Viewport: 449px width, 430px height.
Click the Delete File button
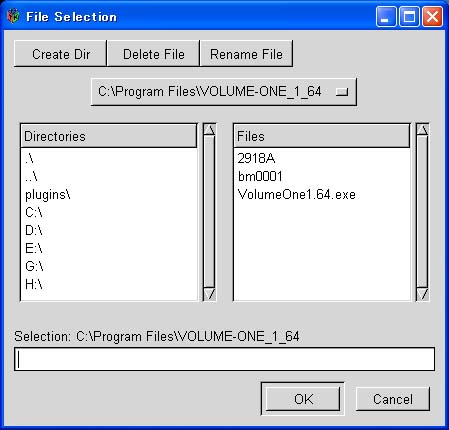click(153, 54)
